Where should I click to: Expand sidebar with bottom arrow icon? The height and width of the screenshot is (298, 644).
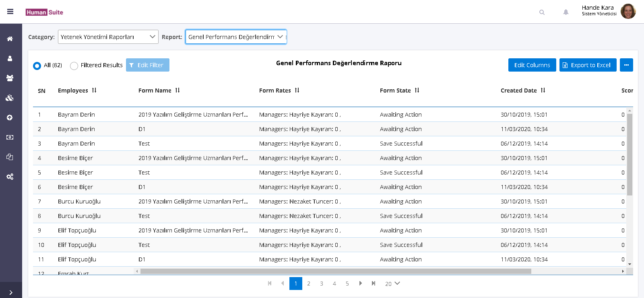[x=11, y=292]
